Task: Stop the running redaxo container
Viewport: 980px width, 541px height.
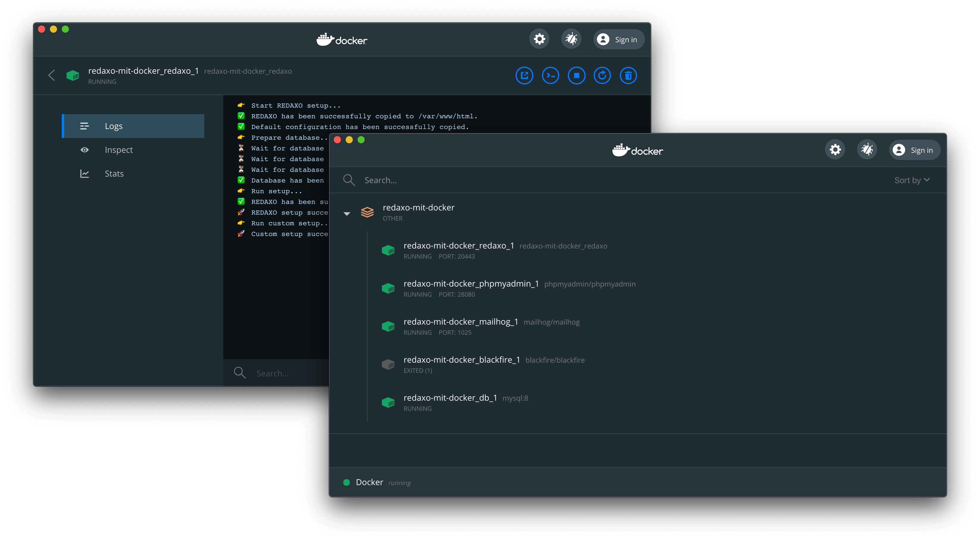Action: pyautogui.click(x=576, y=76)
